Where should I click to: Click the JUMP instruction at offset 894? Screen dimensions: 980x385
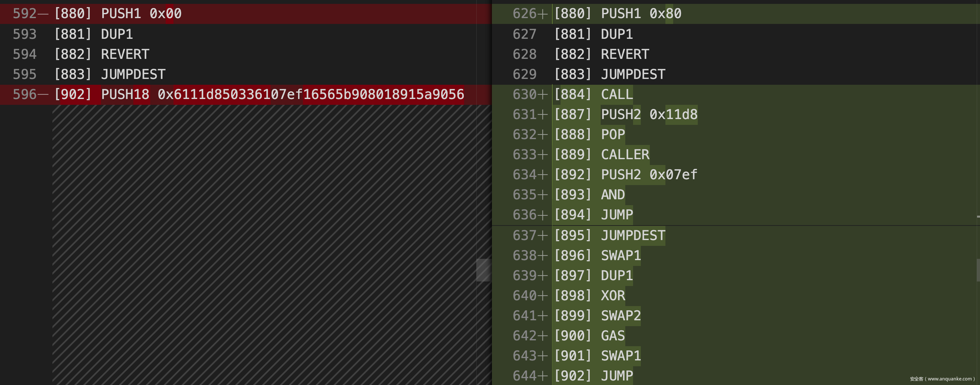click(617, 215)
